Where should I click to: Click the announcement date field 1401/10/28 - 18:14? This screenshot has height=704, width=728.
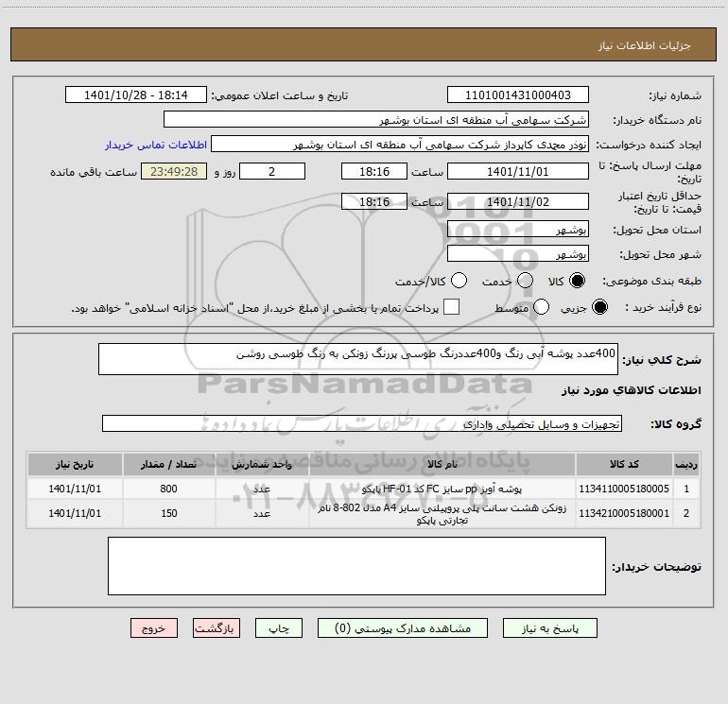pos(136,94)
